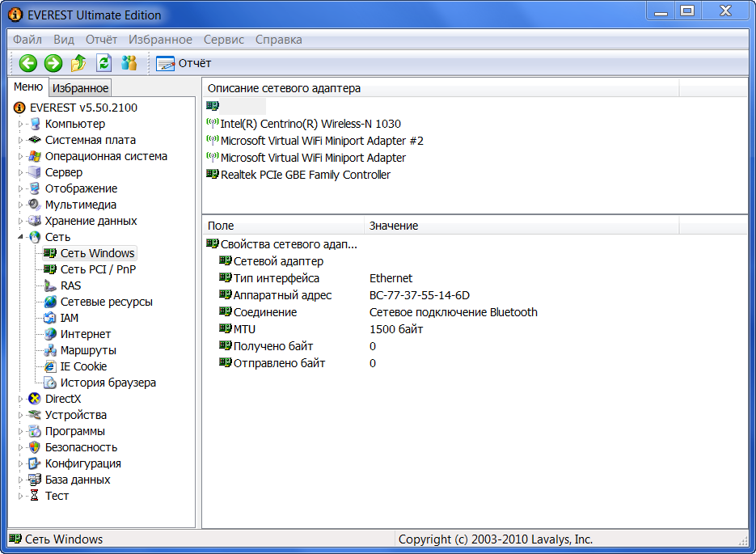Image resolution: width=756 pixels, height=554 pixels.
Task: Click the Аппаратный адрес value BC-77-37-55-14-6D
Action: [420, 295]
